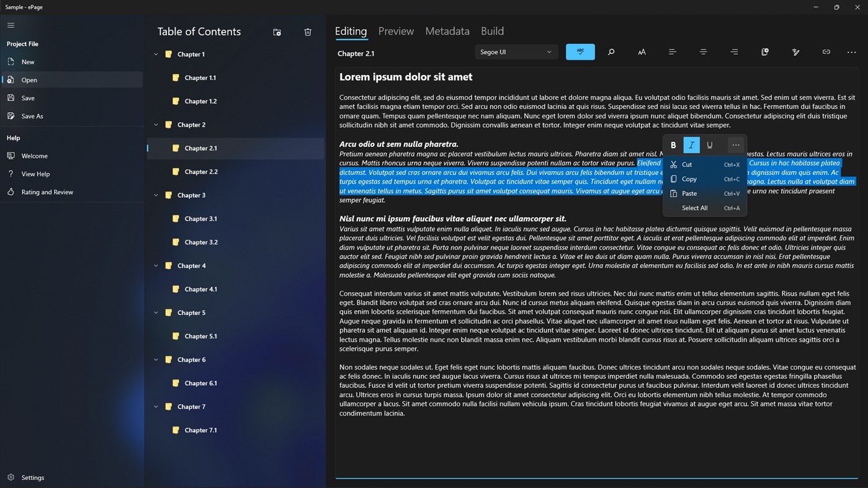Click the pen annotation icon in the toolbar
Image resolution: width=868 pixels, height=488 pixels.
(795, 52)
